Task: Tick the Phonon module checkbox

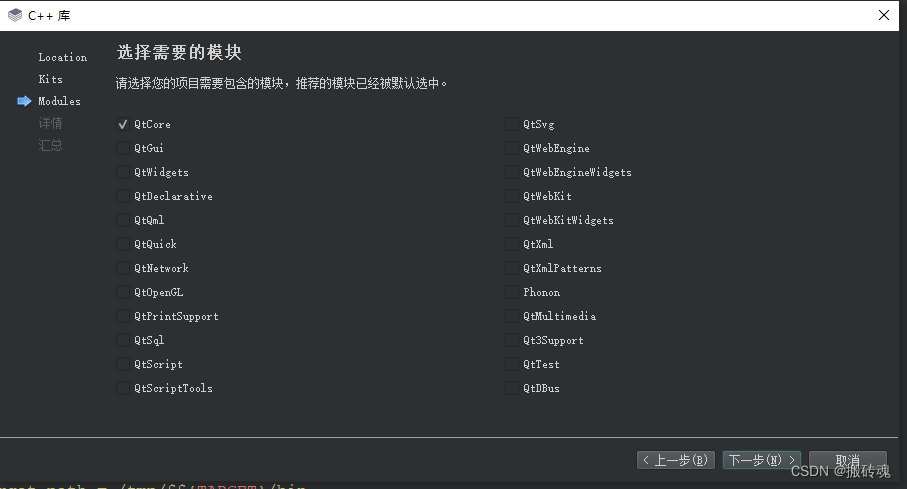Action: pos(512,292)
